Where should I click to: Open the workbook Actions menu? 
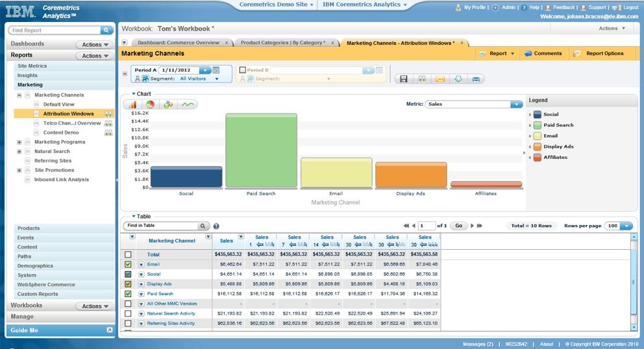tap(612, 29)
